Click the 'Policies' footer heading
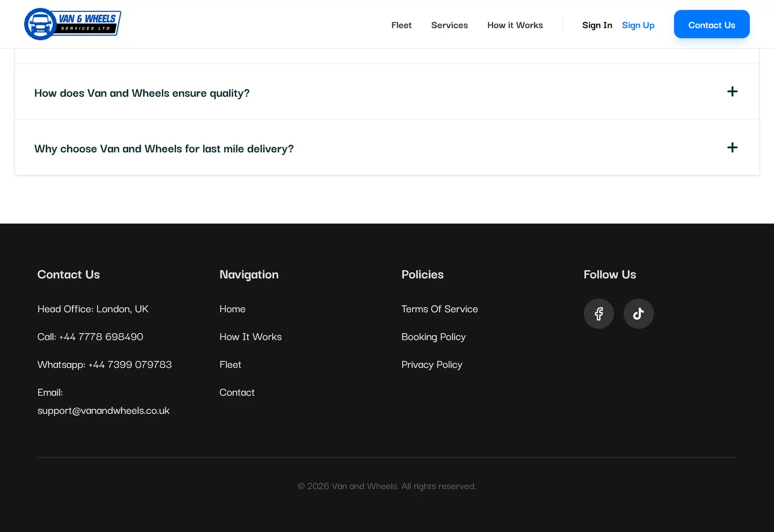Image resolution: width=774 pixels, height=532 pixels. pyautogui.click(x=422, y=275)
